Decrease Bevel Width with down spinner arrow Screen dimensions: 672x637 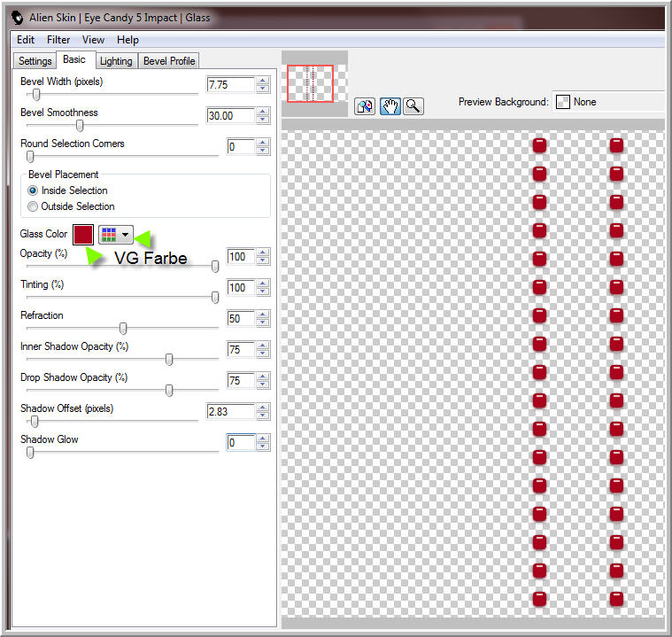[x=263, y=89]
